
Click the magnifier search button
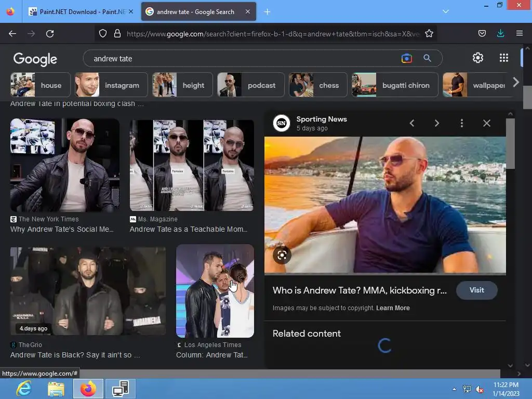(x=428, y=58)
